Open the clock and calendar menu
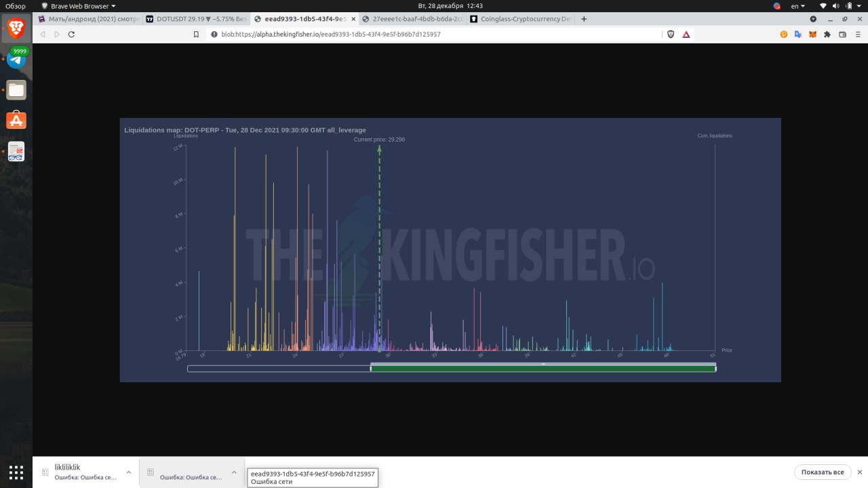868x488 pixels. [x=450, y=5]
